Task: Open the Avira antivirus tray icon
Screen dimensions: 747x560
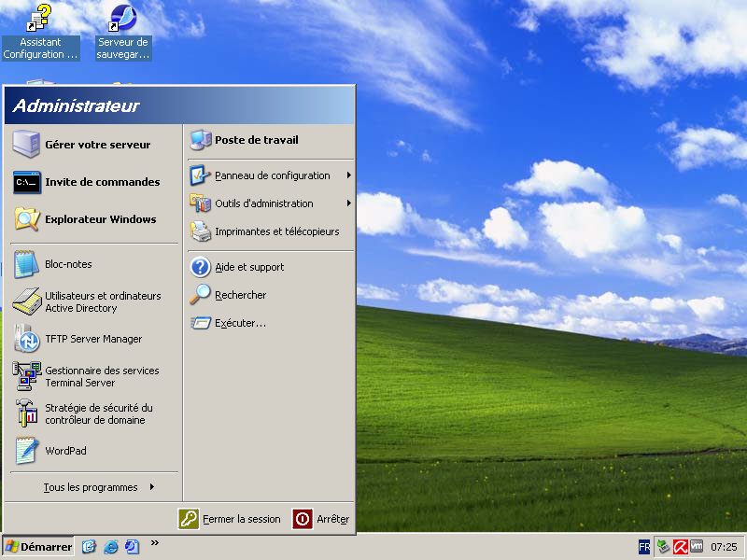Action: tap(680, 546)
